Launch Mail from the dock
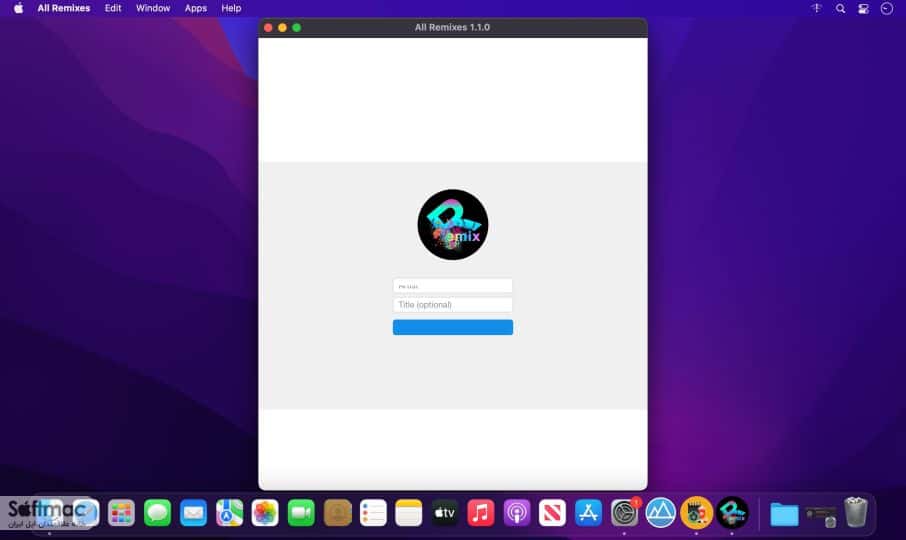 tap(193, 513)
